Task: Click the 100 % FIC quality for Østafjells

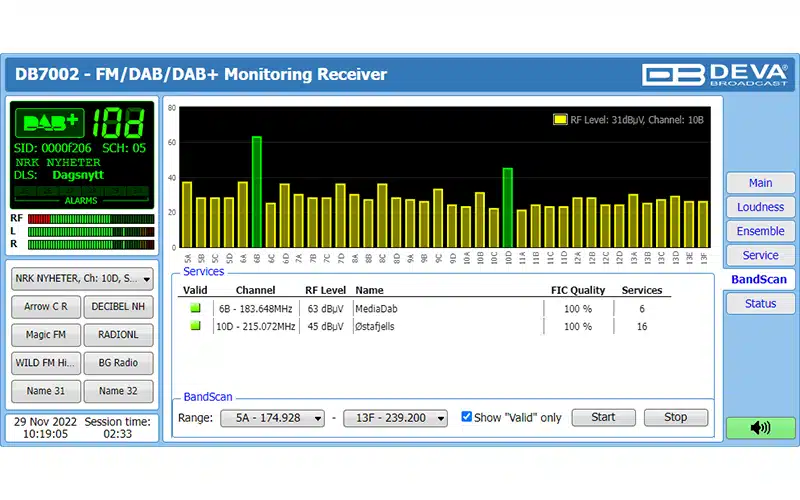Action: coord(578,327)
